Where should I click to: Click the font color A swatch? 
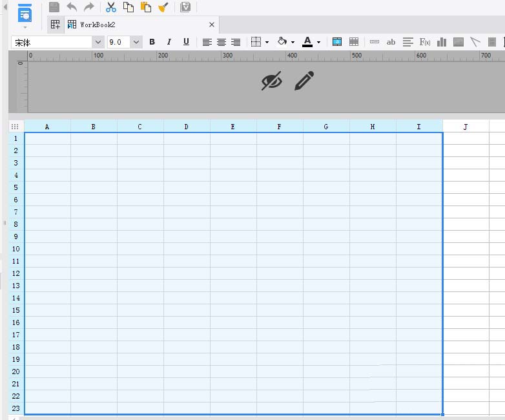pos(307,42)
